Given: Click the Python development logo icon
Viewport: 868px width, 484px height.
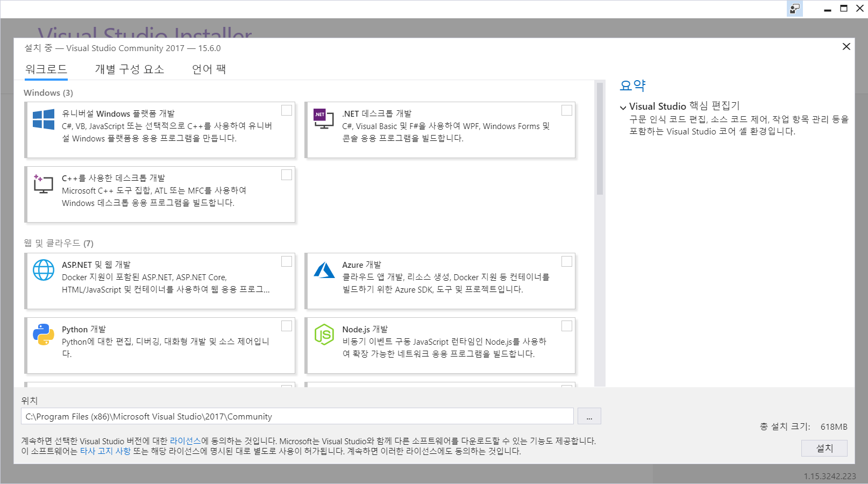Looking at the screenshot, I should 44,334.
